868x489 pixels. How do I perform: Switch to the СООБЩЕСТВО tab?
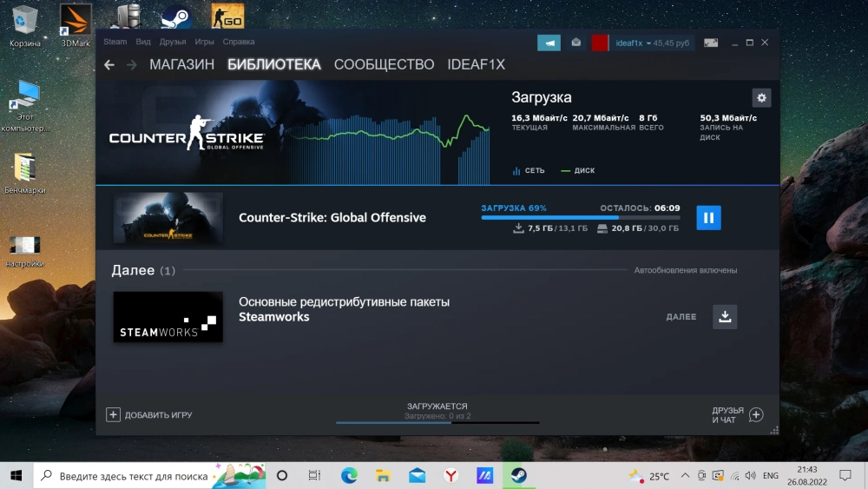(x=384, y=65)
